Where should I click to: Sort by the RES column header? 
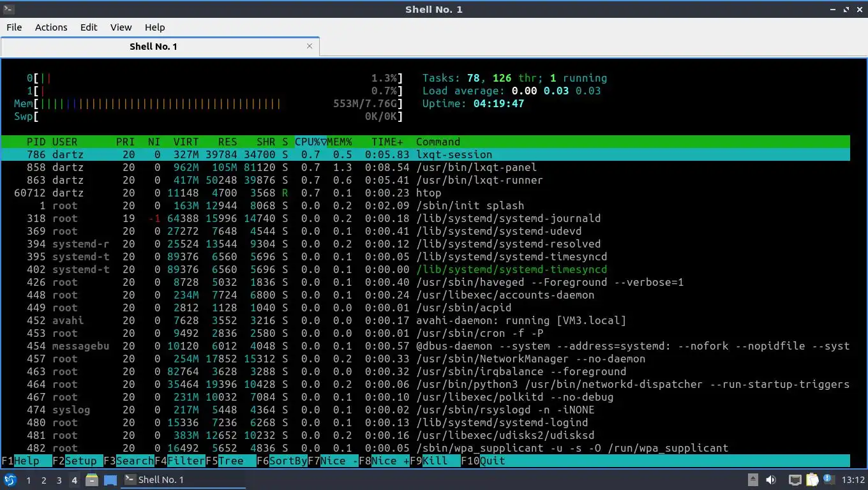pos(227,142)
